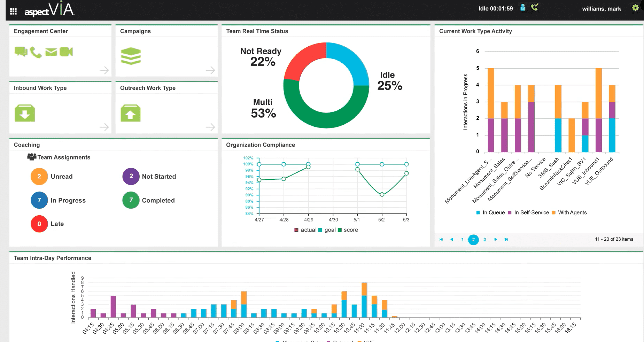644x342 pixels.
Task: Click the Engagement Center video camera icon
Action: pyautogui.click(x=66, y=52)
